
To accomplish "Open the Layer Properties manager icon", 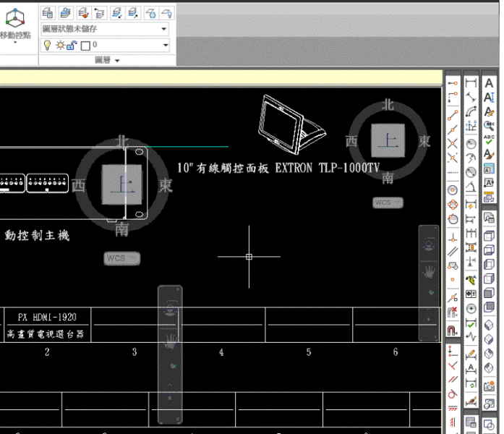I will pos(48,13).
